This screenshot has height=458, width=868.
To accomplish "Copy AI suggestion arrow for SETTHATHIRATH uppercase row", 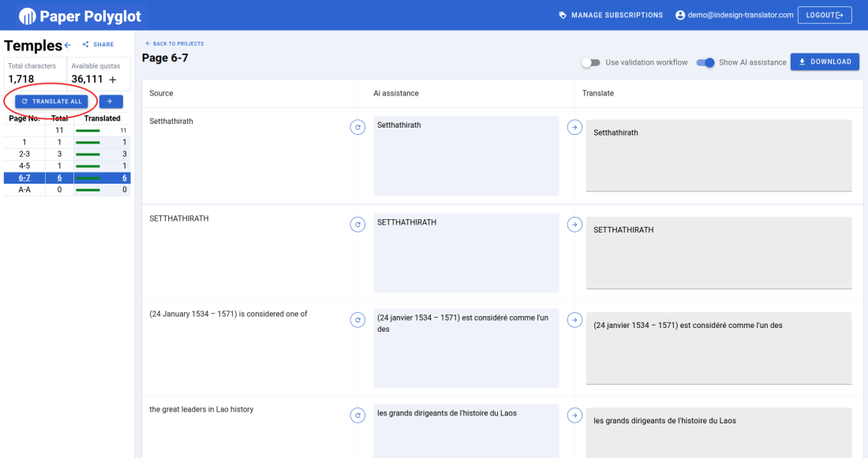I will [x=575, y=224].
